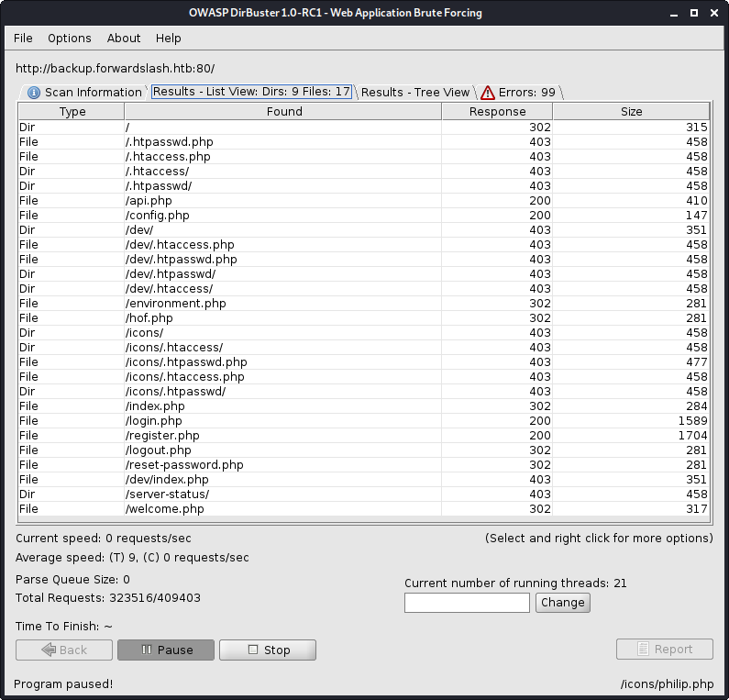Switch to Results - List View tab
This screenshot has width=729, height=700.
click(251, 92)
